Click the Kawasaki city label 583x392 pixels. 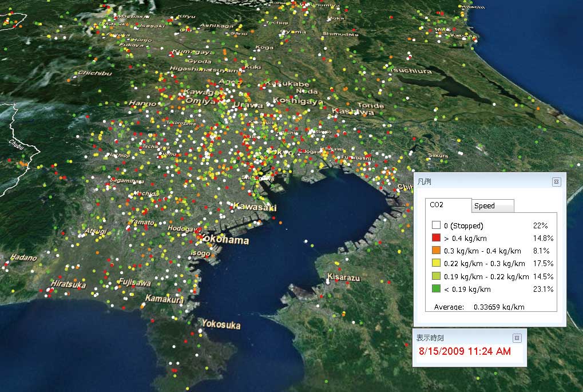(x=255, y=207)
